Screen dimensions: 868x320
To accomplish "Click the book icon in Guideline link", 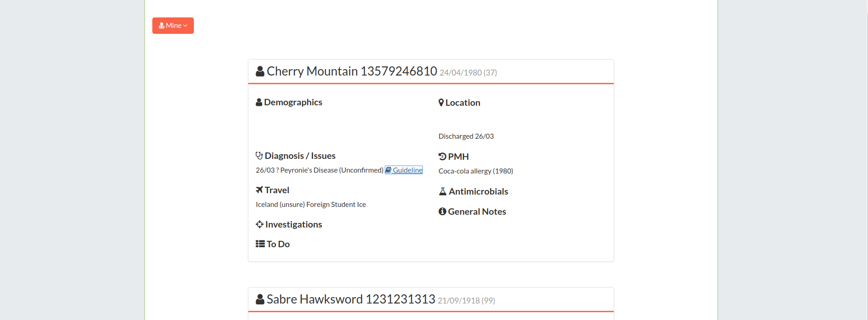I will click(388, 170).
